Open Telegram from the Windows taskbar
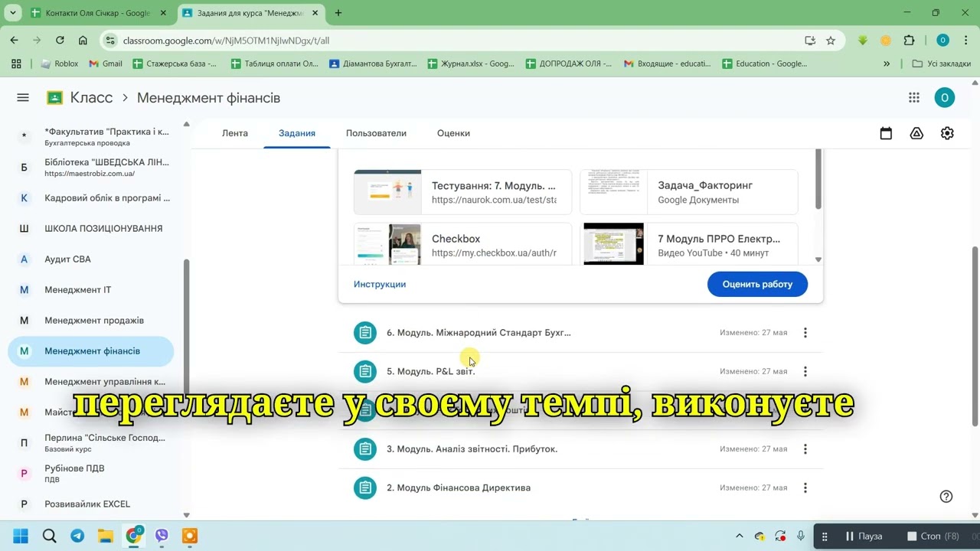Viewport: 980px width, 551px height. 77,536
